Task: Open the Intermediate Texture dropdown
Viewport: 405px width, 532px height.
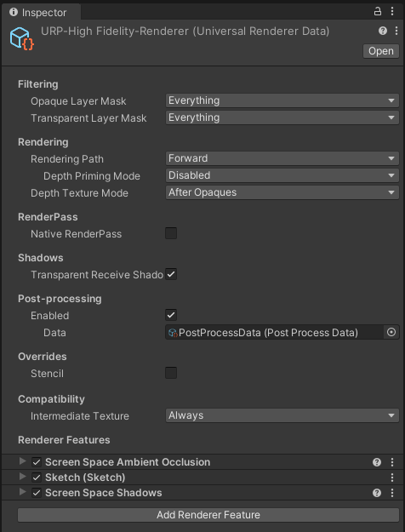Action: point(282,415)
